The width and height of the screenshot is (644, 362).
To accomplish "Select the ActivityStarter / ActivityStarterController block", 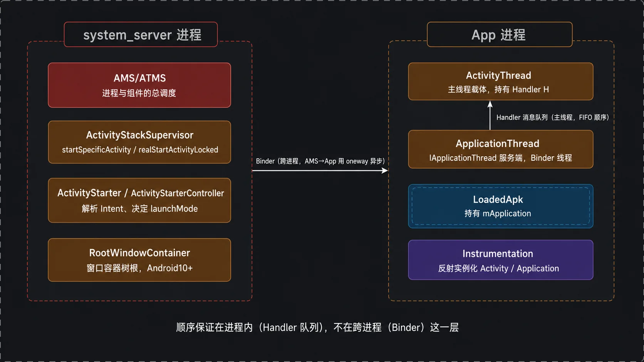I will click(x=139, y=200).
